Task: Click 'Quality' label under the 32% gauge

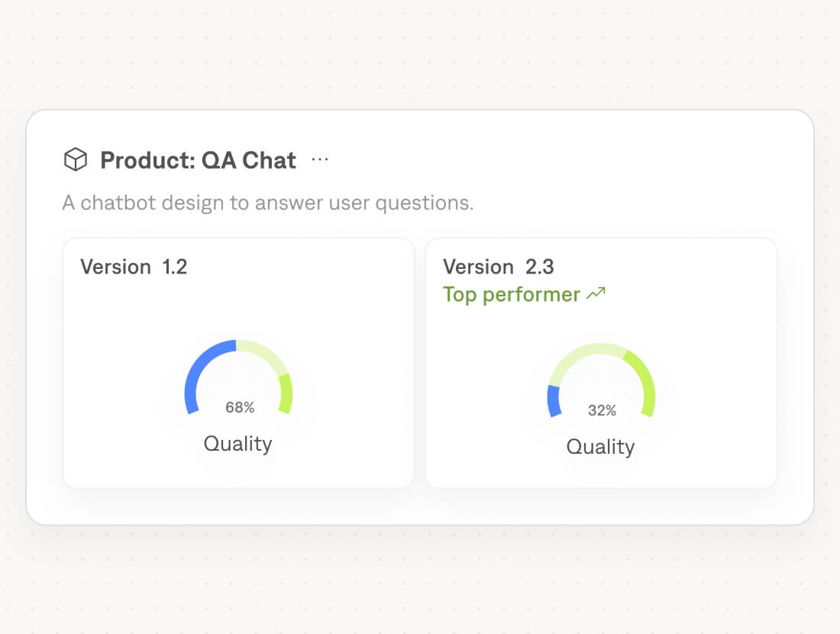Action: [x=600, y=446]
